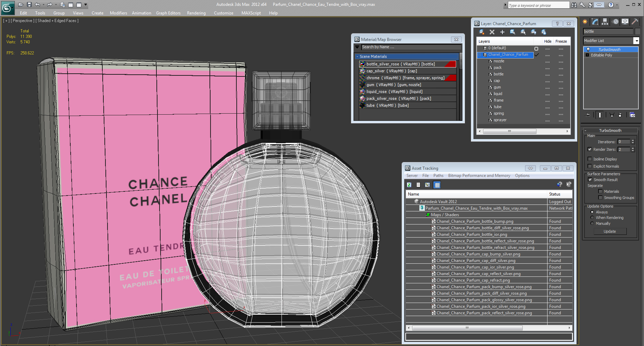Click the Iterations spinner arrows
This screenshot has height=346, width=644.
(633, 141)
